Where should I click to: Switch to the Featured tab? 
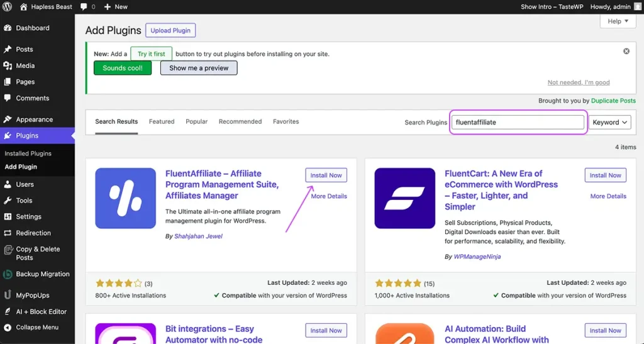tap(162, 121)
